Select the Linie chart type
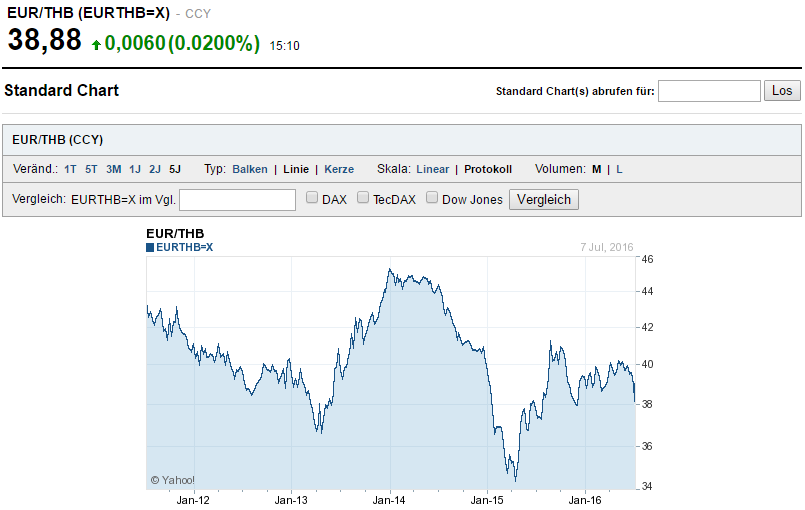Image resolution: width=805 pixels, height=510 pixels. (296, 169)
